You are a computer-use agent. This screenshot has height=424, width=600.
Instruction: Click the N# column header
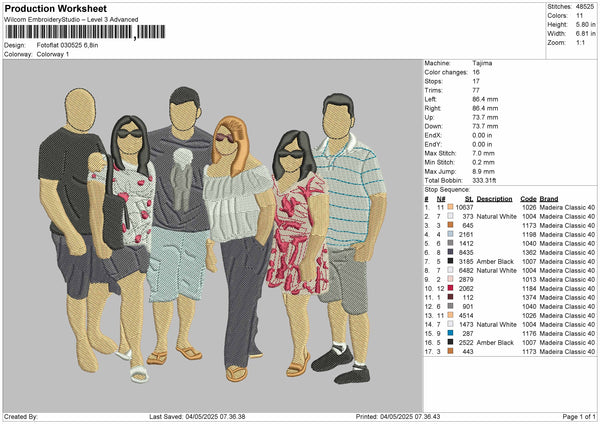pyautogui.click(x=439, y=198)
